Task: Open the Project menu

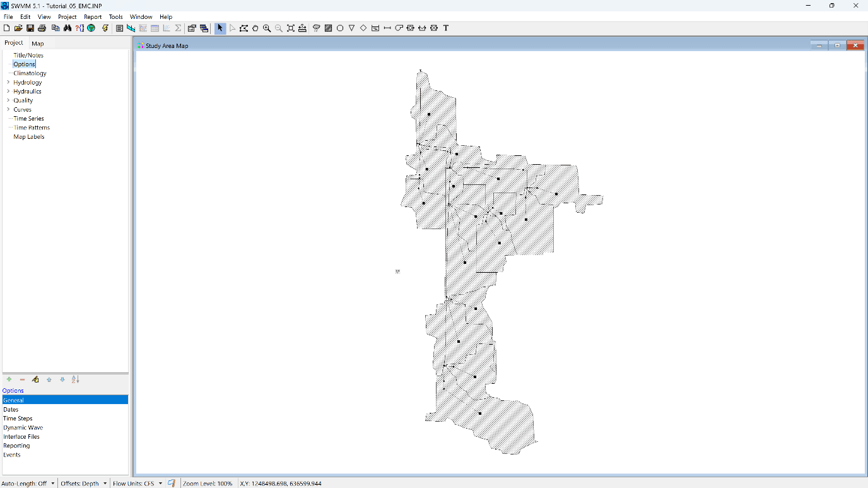Action: point(67,16)
